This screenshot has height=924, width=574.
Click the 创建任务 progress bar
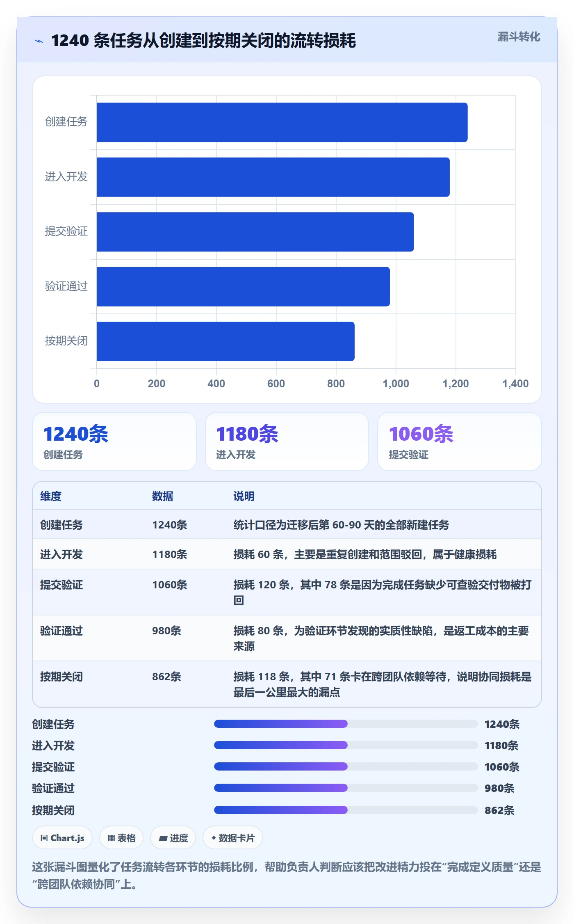click(346, 724)
